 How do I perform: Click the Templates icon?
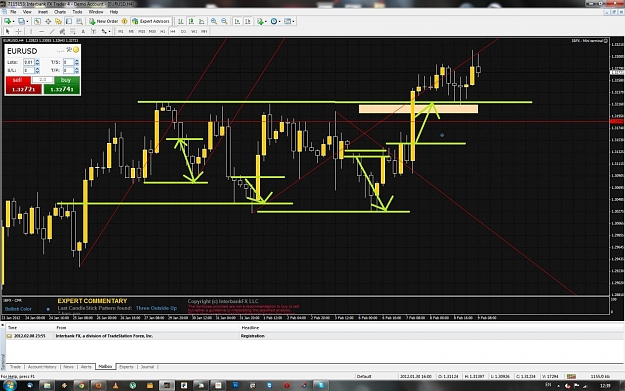[287, 21]
